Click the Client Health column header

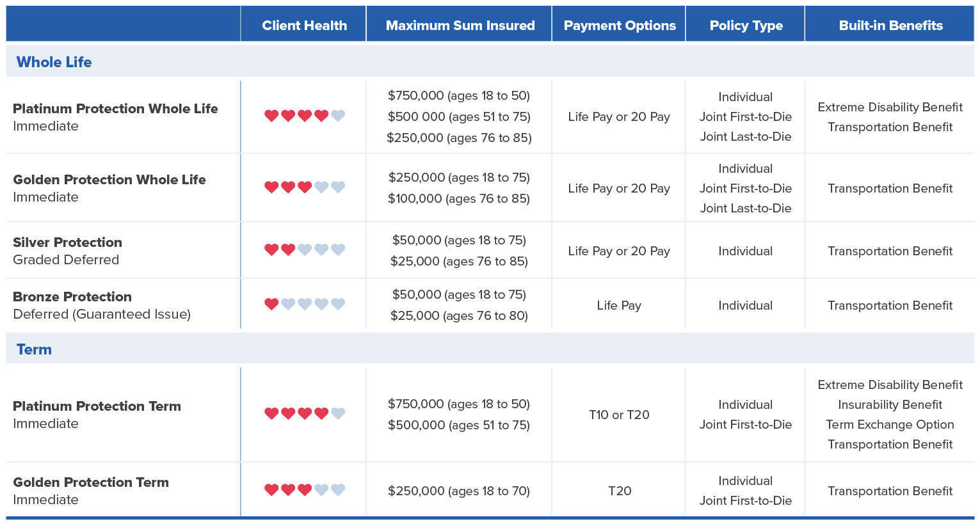tap(304, 26)
